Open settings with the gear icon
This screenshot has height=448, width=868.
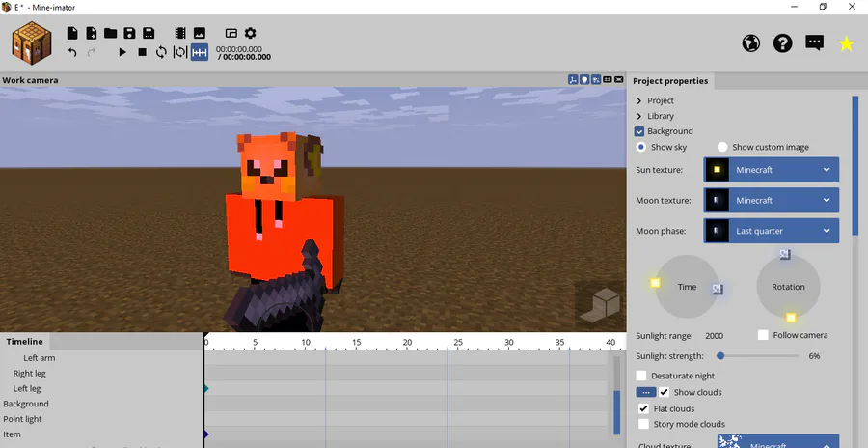(250, 33)
